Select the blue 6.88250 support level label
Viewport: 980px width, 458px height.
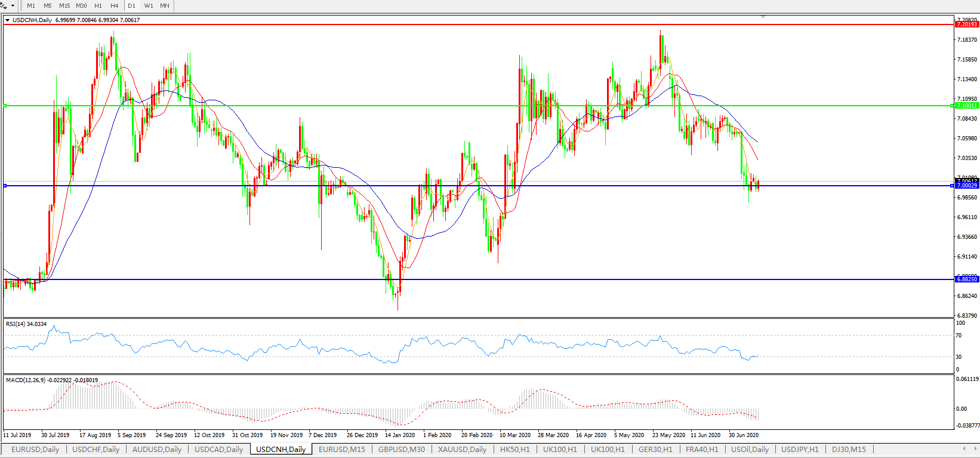pyautogui.click(x=967, y=279)
